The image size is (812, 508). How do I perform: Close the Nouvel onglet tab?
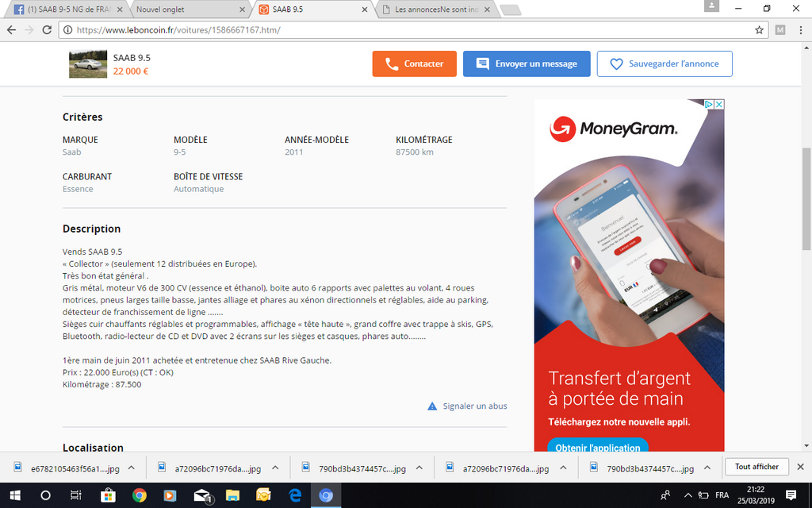click(x=243, y=10)
